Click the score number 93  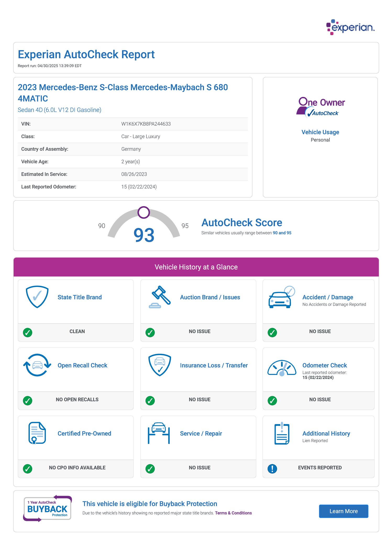point(144,235)
